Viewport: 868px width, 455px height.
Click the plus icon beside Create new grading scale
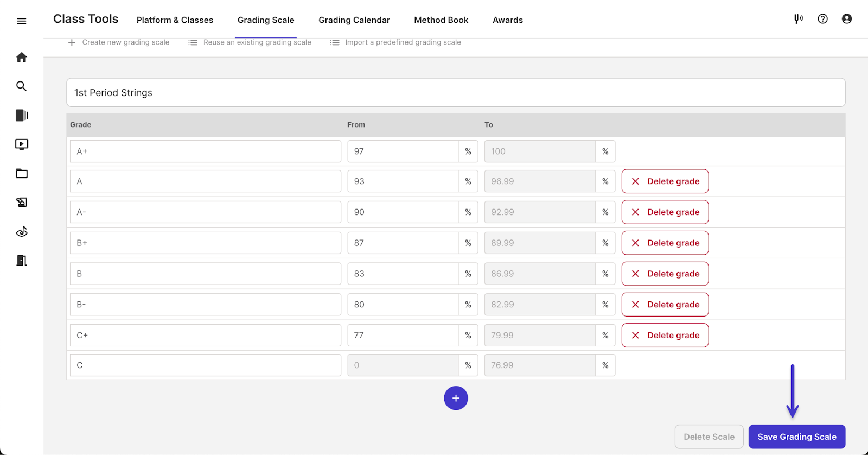(72, 42)
